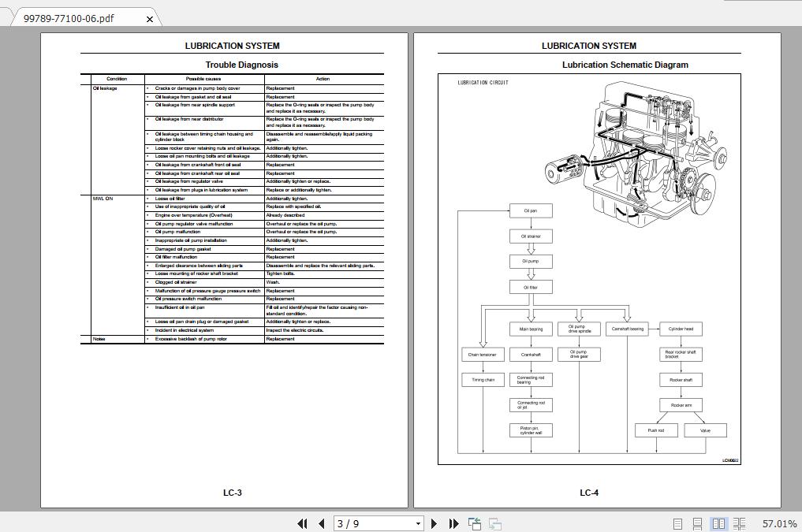Go to the first page
This screenshot has height=532, width=802.
click(302, 523)
